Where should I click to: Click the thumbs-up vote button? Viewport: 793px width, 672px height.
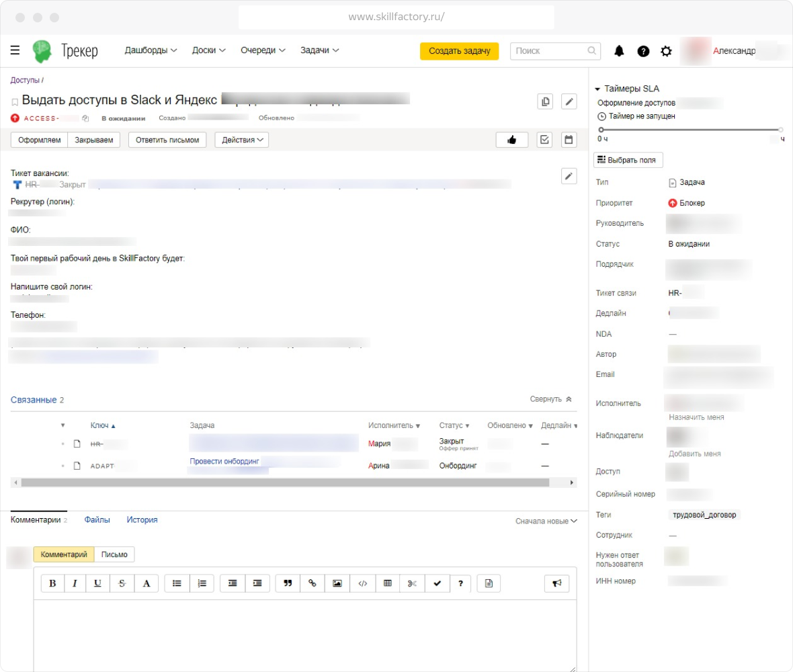[x=511, y=140]
